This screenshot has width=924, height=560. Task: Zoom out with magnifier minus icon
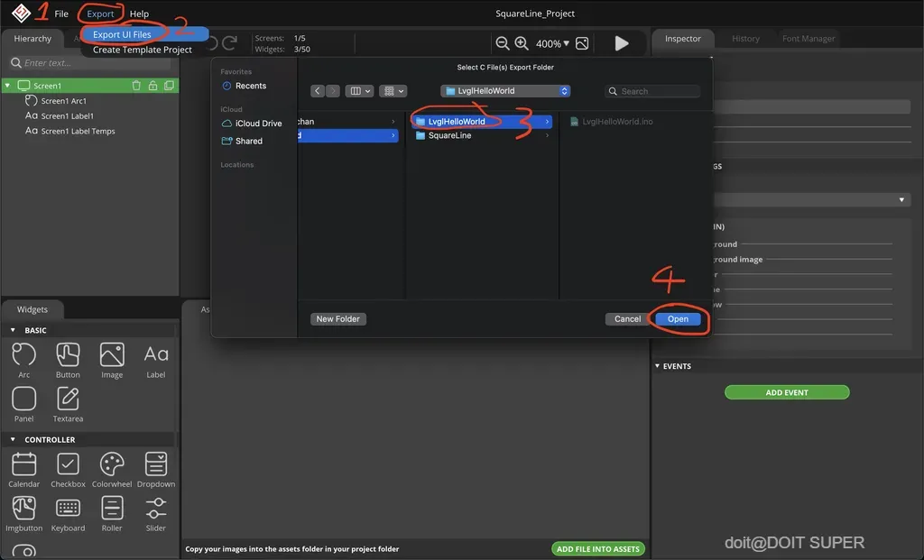(502, 43)
